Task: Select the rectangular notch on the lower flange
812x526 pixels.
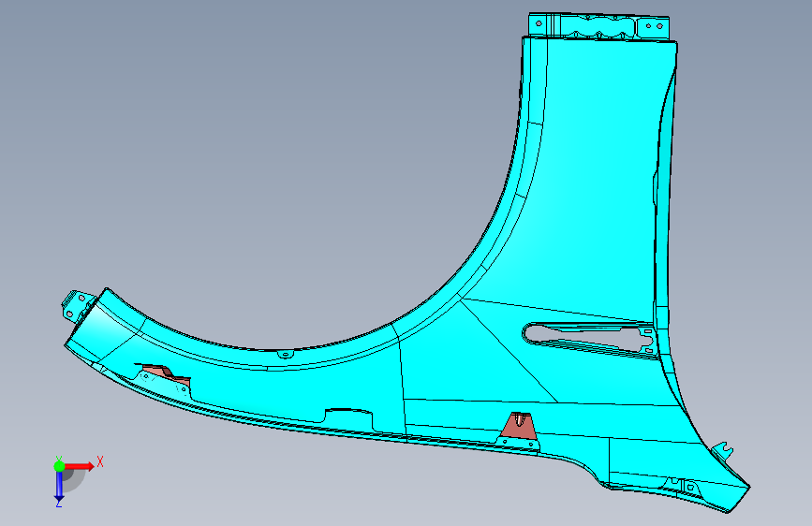Action: pos(348,418)
